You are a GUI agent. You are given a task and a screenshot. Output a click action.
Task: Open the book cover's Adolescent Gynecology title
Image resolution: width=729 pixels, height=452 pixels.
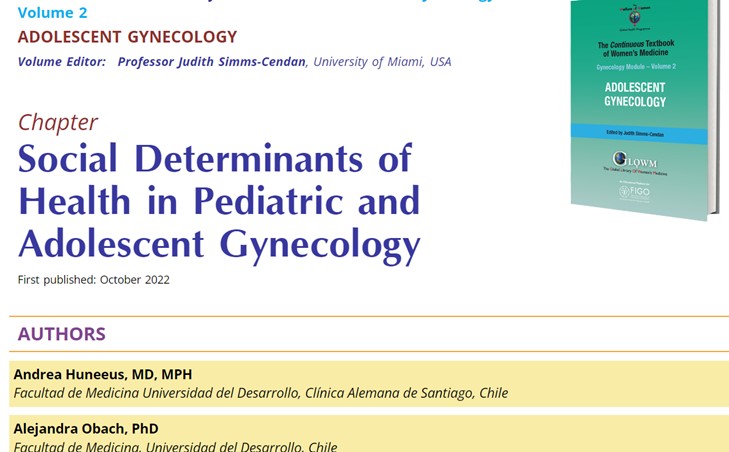[x=635, y=94]
